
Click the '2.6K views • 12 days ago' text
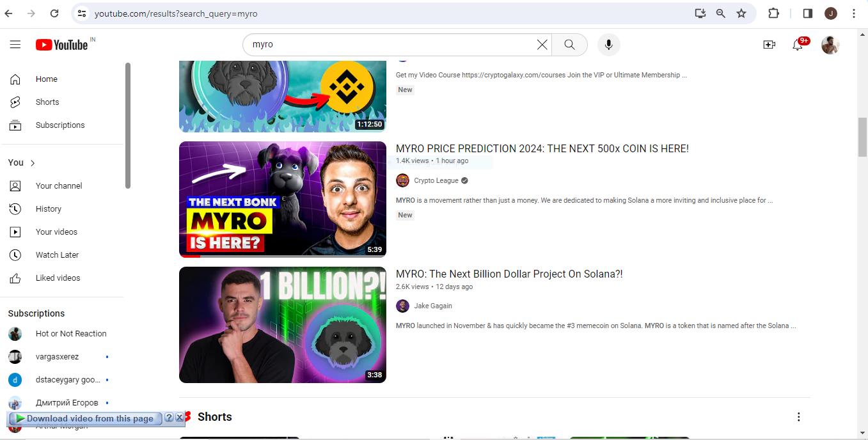pos(434,287)
